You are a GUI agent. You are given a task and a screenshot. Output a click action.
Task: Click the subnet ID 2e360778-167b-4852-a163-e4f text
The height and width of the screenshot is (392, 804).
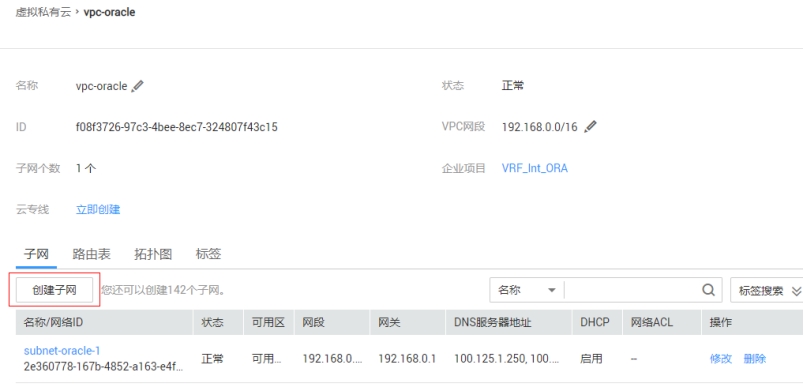pos(103,367)
